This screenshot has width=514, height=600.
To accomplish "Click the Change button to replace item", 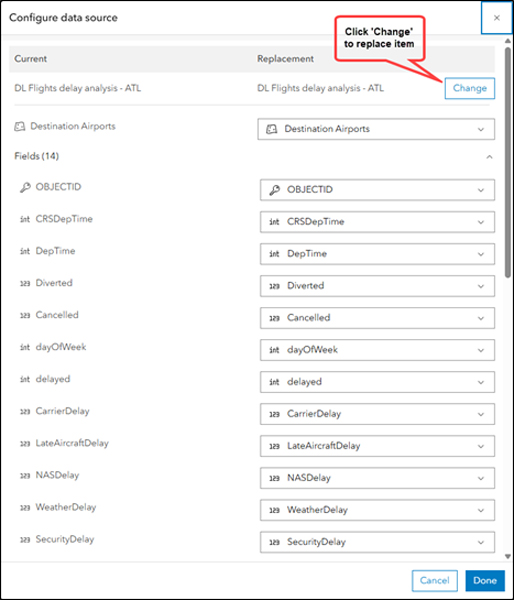I will (469, 88).
